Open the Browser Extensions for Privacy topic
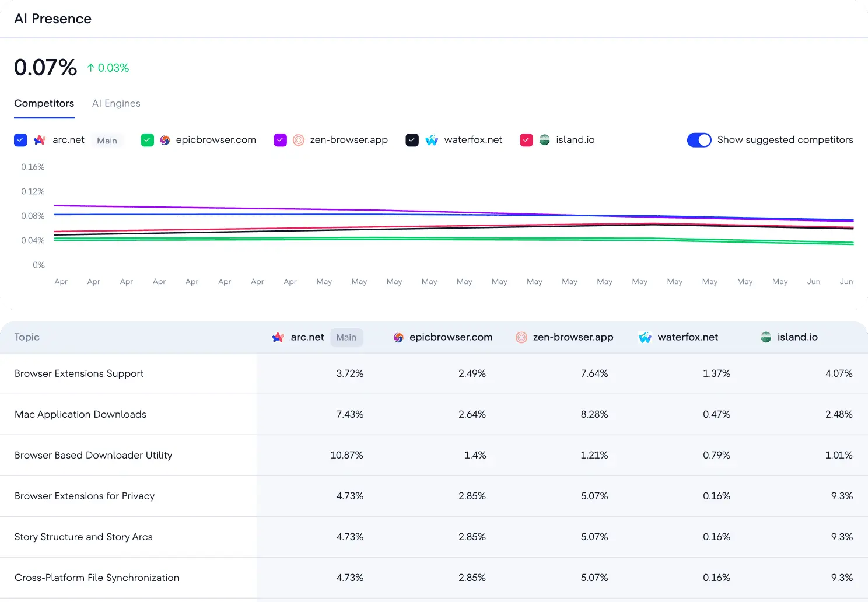The width and height of the screenshot is (868, 602). 85,496
